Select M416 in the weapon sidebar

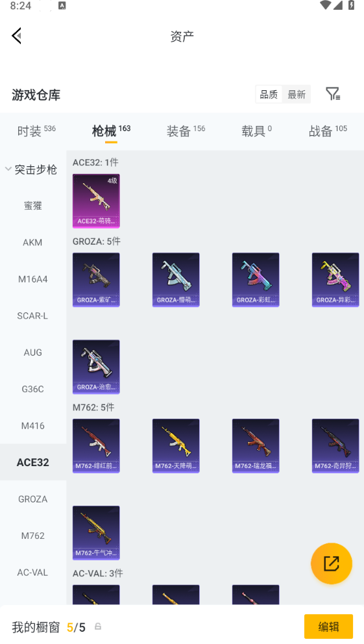tap(33, 425)
